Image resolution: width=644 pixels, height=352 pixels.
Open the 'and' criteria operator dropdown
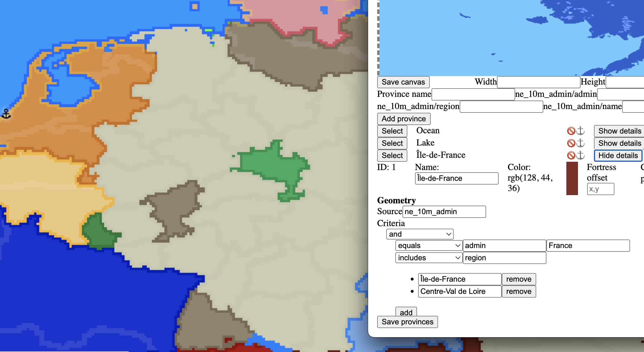420,234
